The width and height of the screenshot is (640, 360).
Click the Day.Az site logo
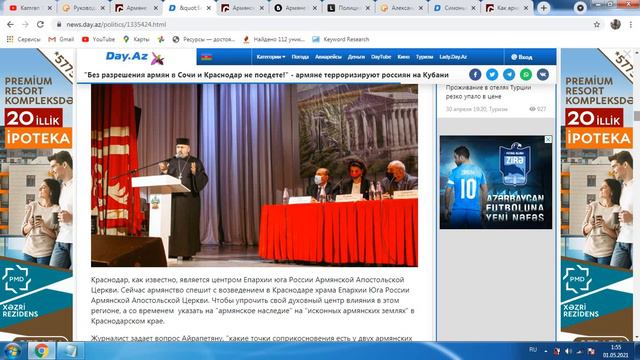coord(135,58)
